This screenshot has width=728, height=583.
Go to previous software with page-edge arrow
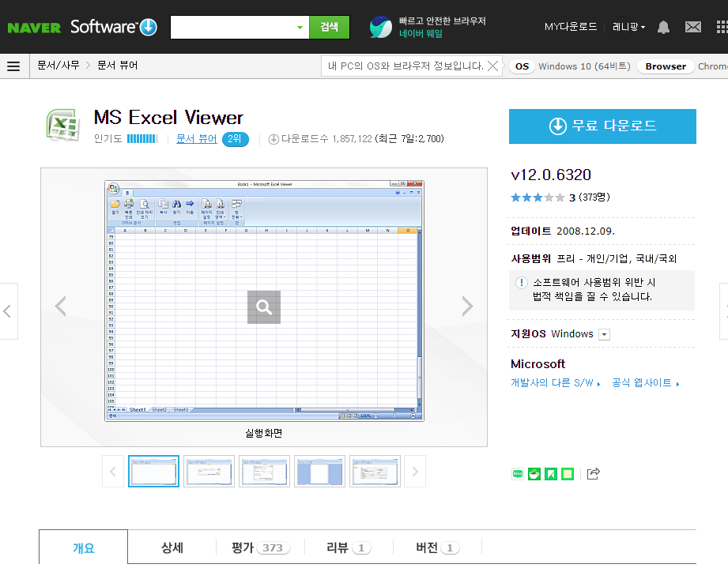7,311
